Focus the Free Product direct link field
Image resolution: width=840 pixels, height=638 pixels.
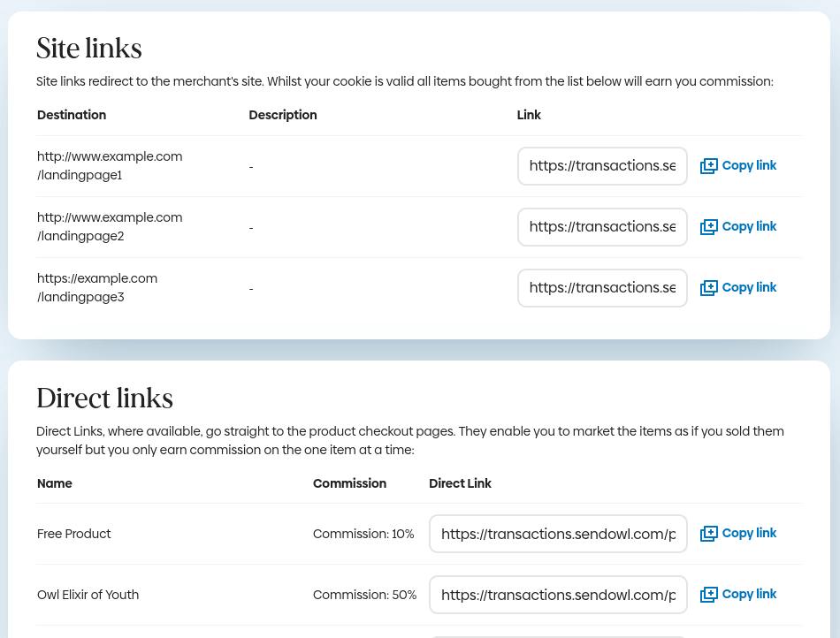pyautogui.click(x=558, y=534)
